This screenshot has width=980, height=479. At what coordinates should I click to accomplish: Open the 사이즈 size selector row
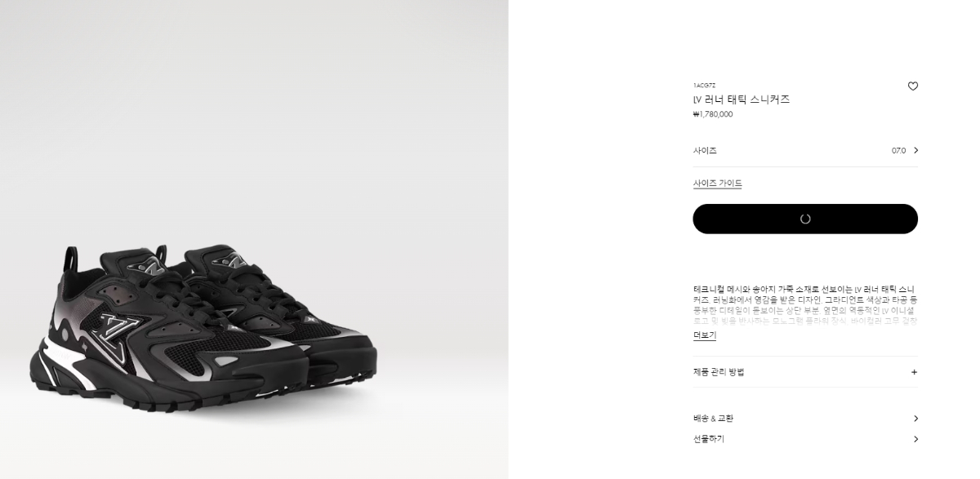(x=805, y=151)
